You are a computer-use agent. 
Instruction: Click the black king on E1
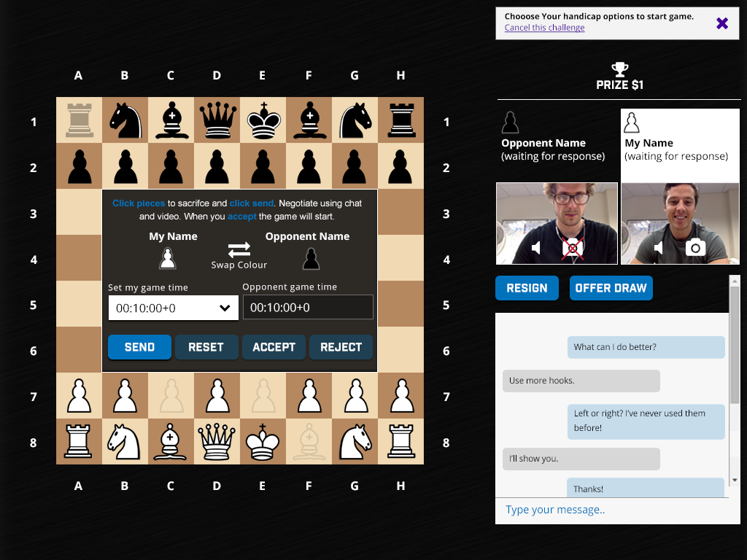click(263, 120)
